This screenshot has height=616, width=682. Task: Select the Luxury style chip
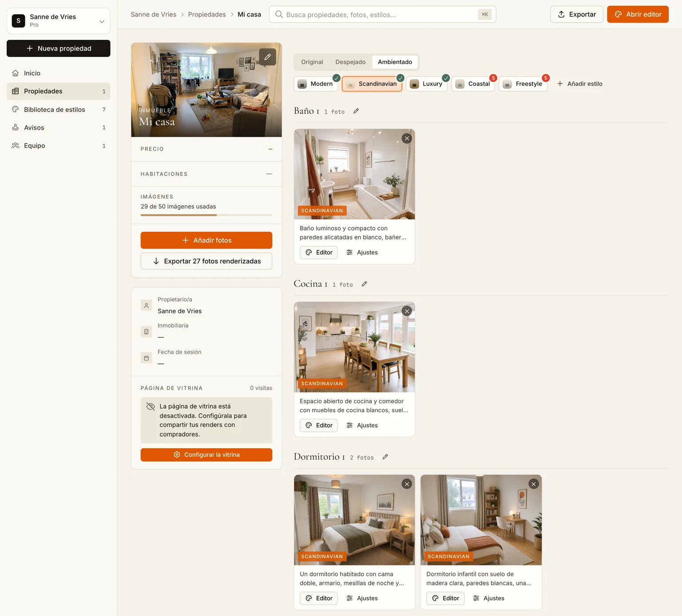coord(427,84)
